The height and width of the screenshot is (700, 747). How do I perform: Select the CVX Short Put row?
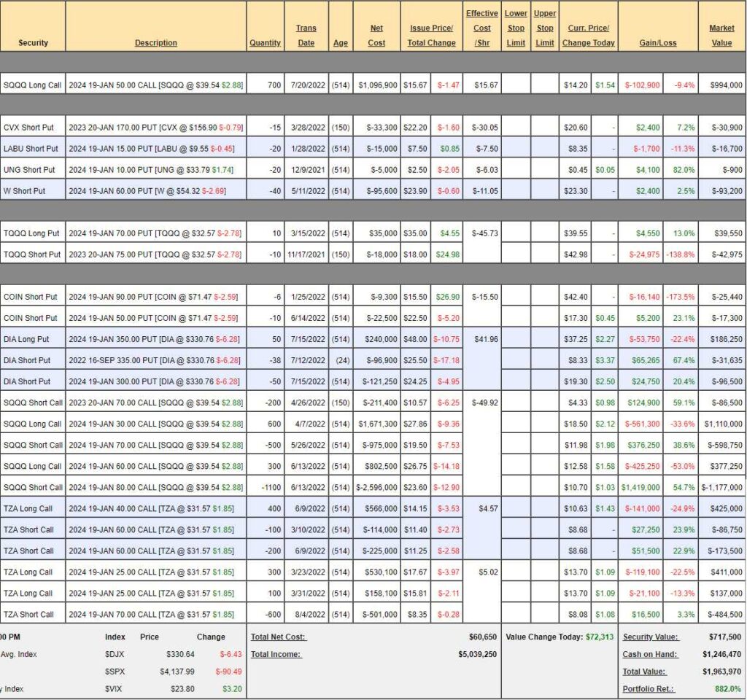(x=33, y=128)
